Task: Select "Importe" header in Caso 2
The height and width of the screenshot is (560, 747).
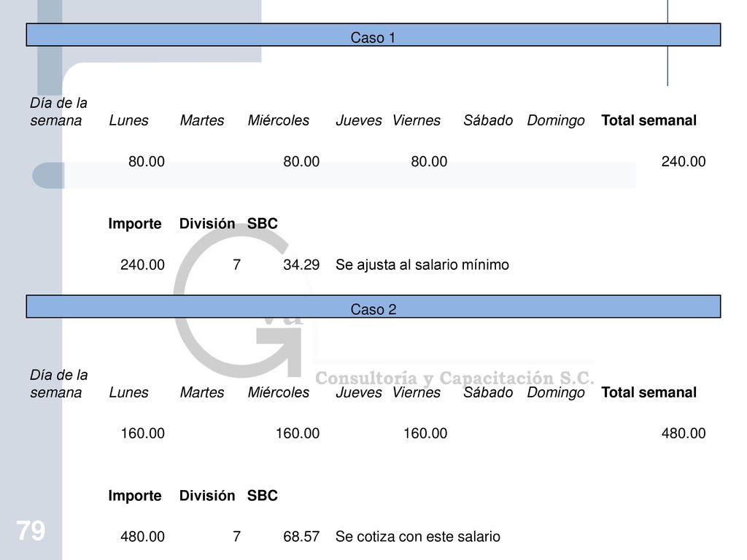Action: pyautogui.click(x=135, y=496)
